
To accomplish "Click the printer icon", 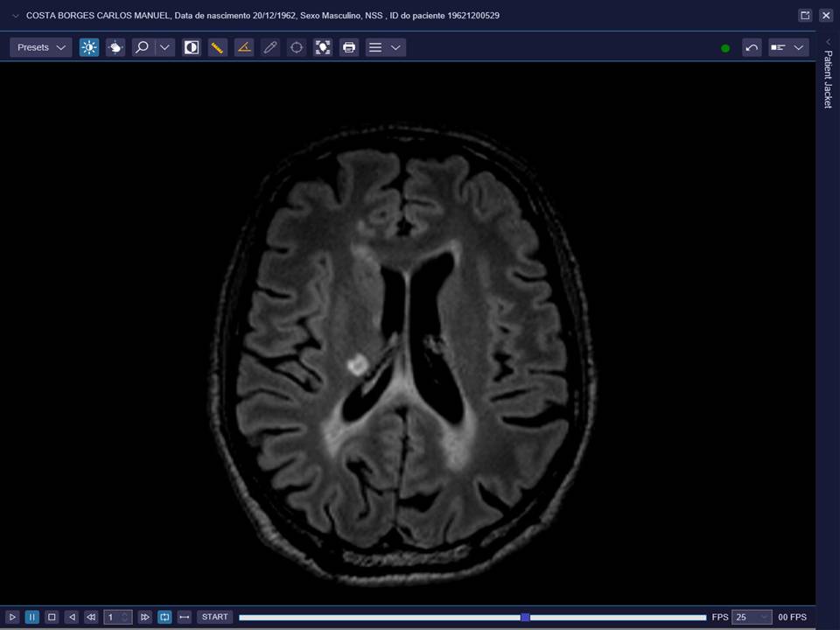I will (x=349, y=47).
